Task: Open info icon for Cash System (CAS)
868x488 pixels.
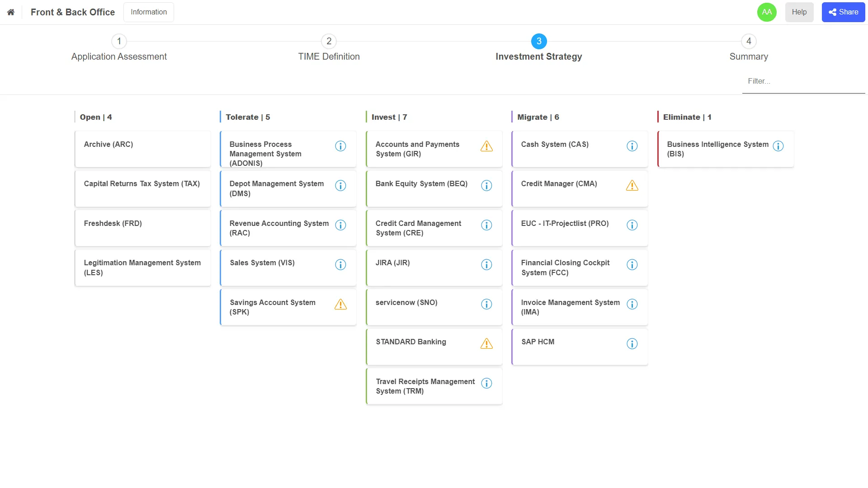Action: (632, 146)
